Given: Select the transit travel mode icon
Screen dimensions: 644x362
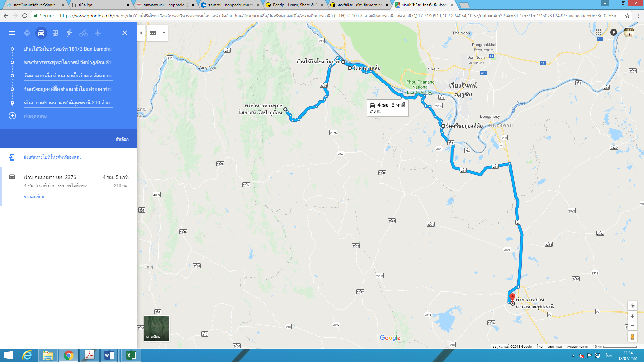Looking at the screenshot, I should 55,33.
